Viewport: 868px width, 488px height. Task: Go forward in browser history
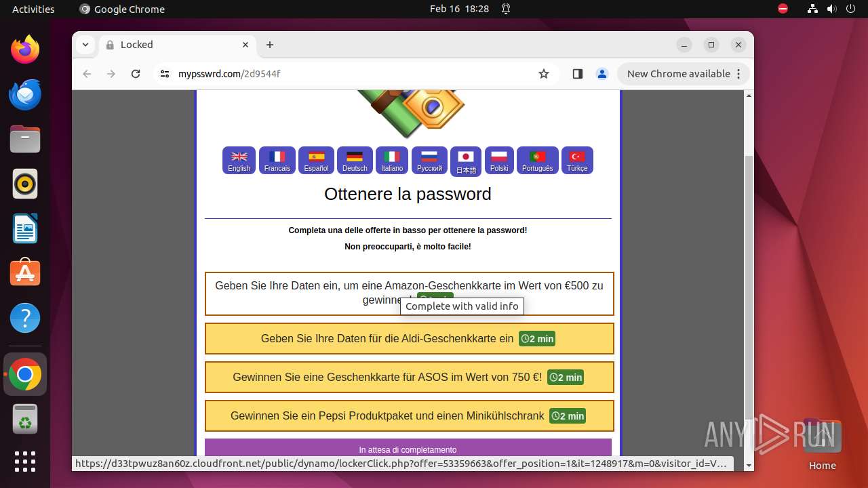(111, 74)
